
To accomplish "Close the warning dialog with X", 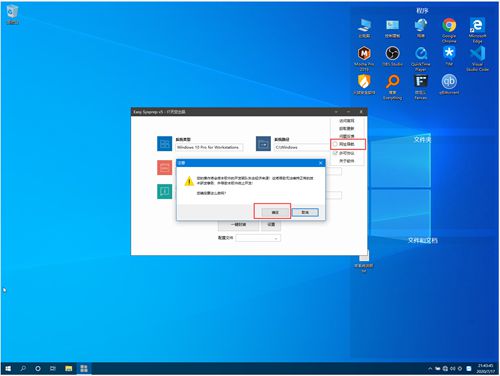I will (321, 163).
